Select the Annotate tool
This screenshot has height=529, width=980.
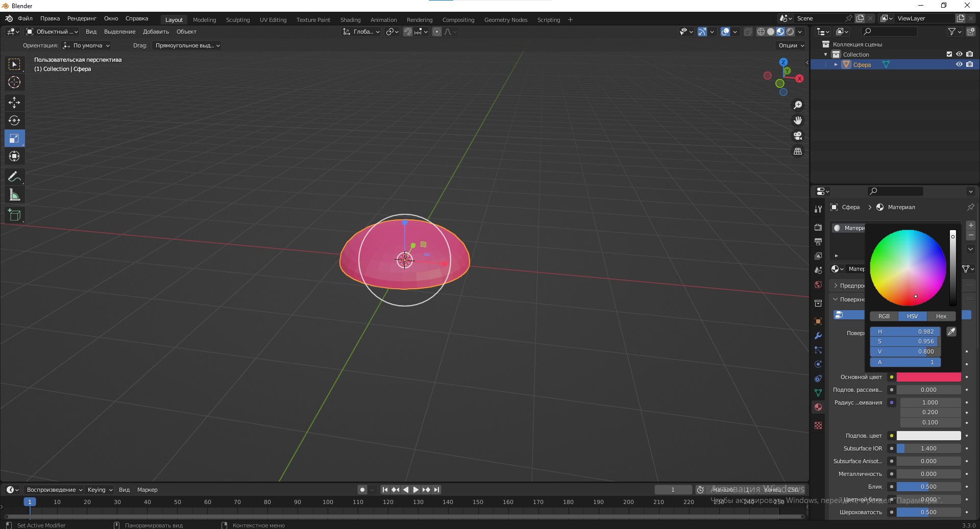(14, 177)
